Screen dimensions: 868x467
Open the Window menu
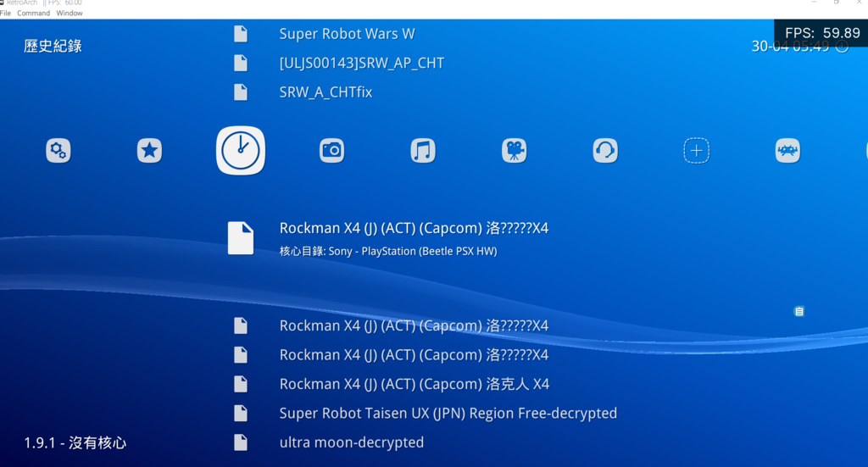[70, 14]
